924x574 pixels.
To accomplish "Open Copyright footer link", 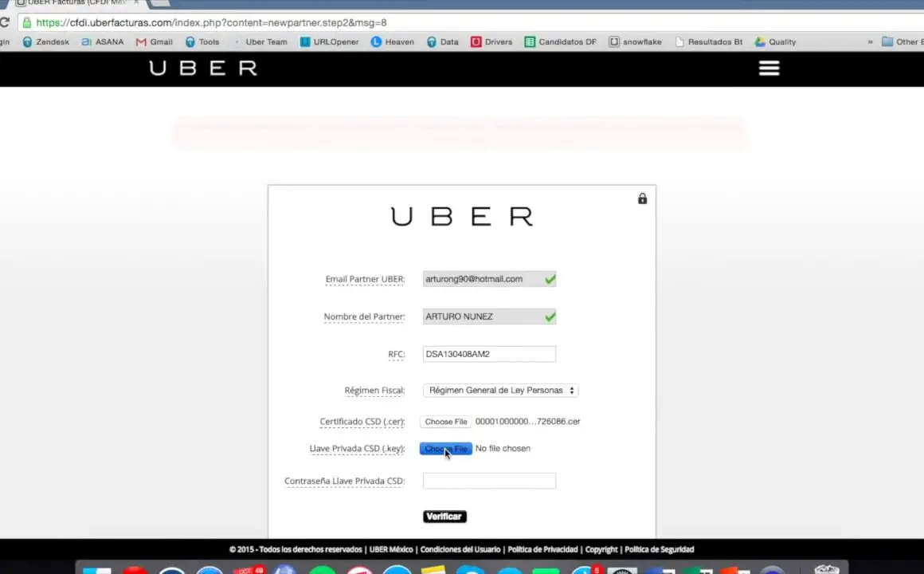I will pyautogui.click(x=601, y=549).
